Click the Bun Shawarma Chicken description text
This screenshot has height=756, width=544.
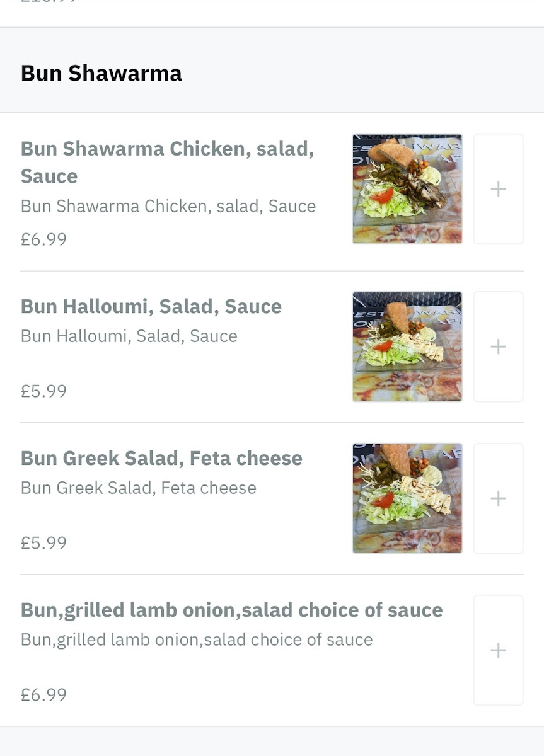[168, 207]
